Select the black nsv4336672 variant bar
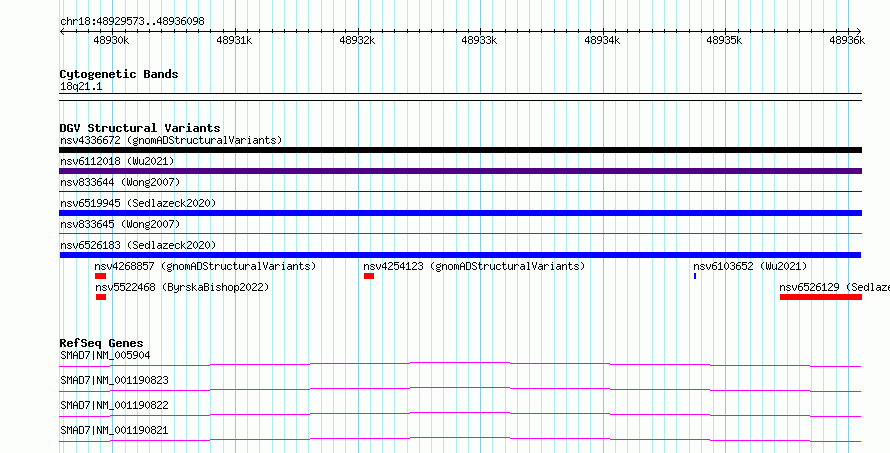The width and height of the screenshot is (890, 453). click(x=460, y=150)
